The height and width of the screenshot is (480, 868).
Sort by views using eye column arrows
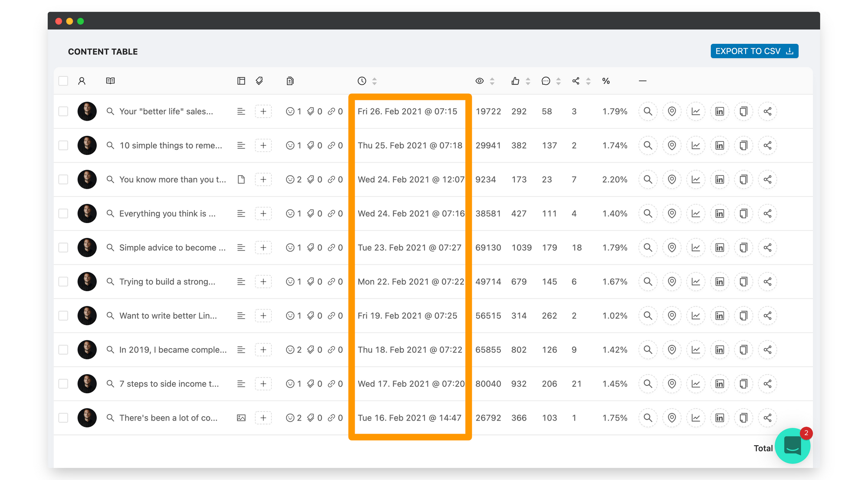492,81
